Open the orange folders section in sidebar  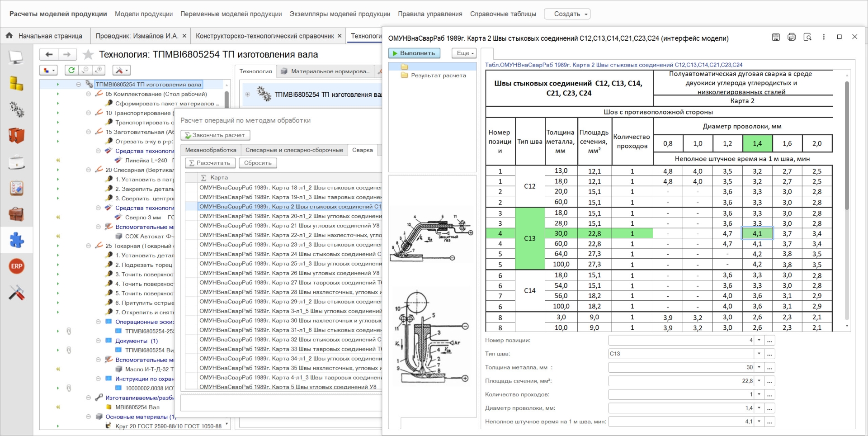[x=17, y=135]
